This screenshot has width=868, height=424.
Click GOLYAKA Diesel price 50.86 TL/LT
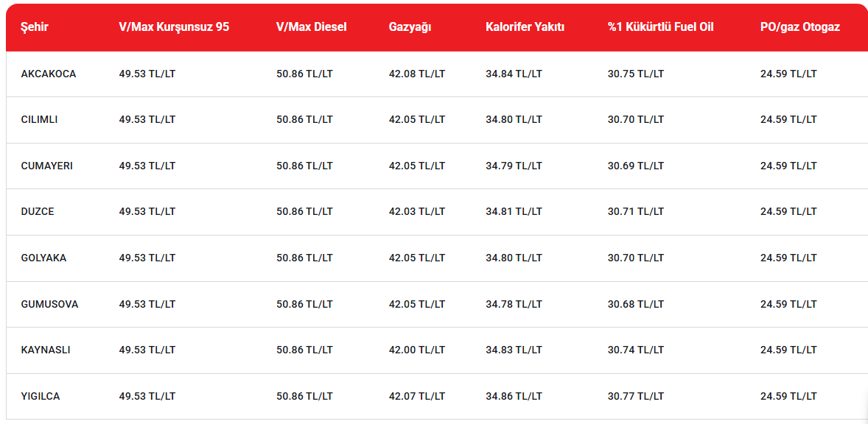tap(304, 258)
